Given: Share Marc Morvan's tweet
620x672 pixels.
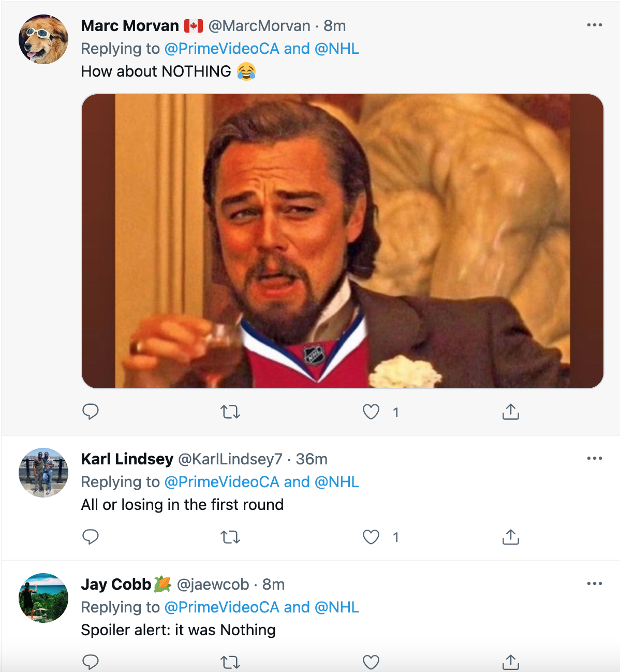Looking at the screenshot, I should [x=511, y=412].
